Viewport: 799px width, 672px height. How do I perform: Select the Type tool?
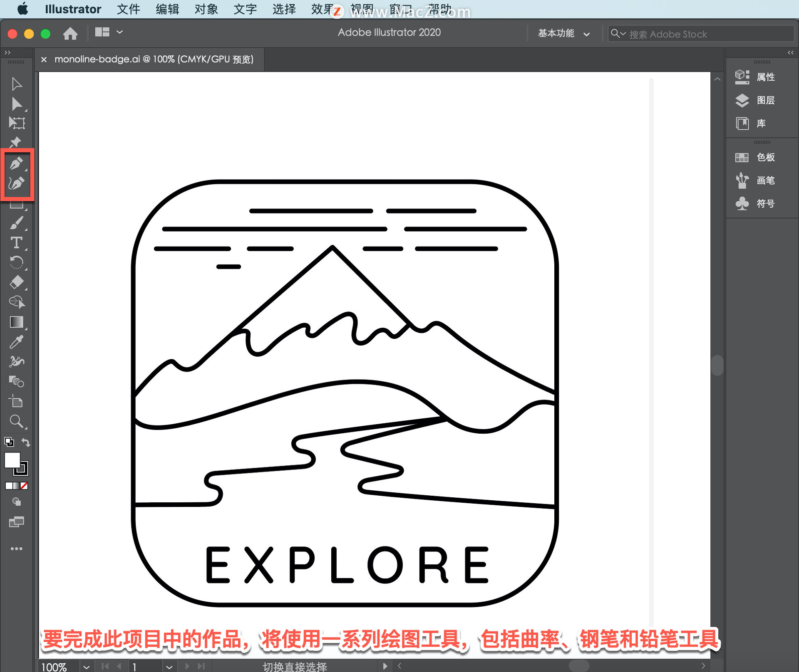coord(17,243)
